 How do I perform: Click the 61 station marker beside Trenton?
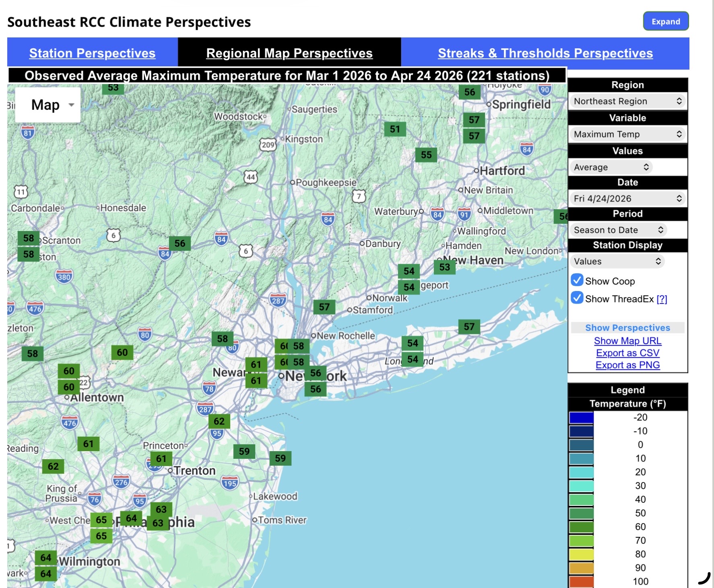click(161, 459)
